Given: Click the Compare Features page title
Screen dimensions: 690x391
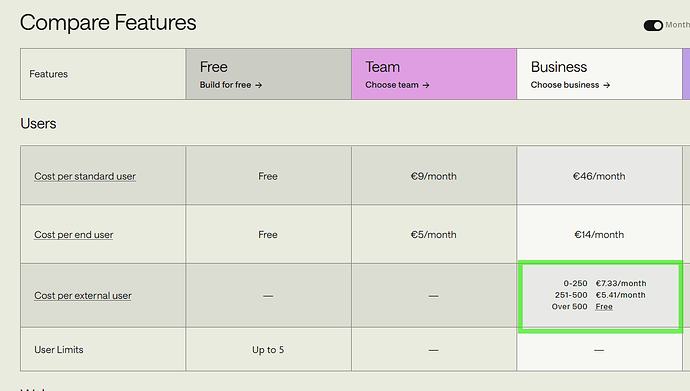Looking at the screenshot, I should coord(108,23).
